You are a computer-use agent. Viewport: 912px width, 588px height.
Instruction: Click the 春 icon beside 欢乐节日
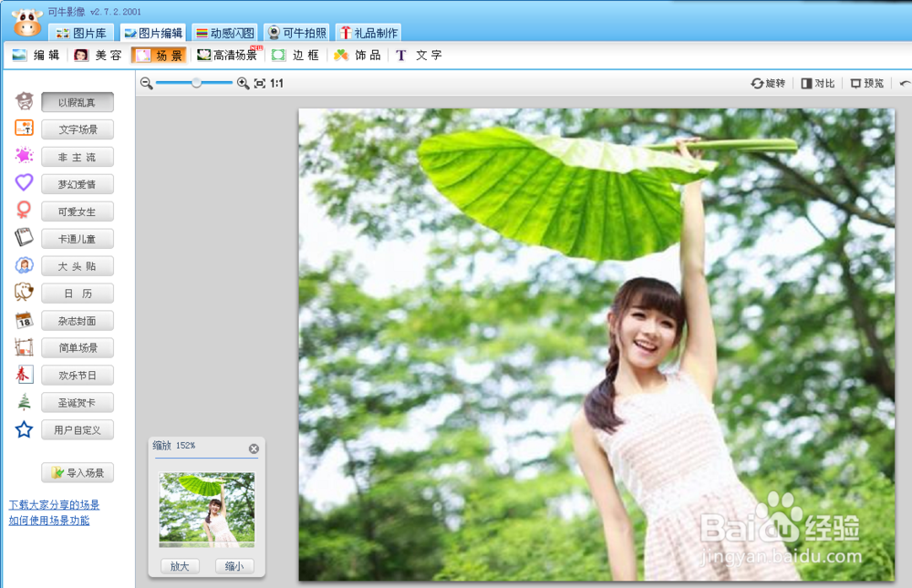click(24, 375)
